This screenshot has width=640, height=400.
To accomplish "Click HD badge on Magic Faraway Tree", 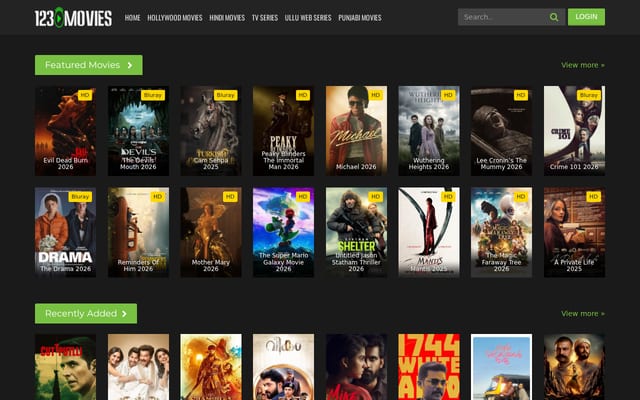I will click(x=521, y=197).
